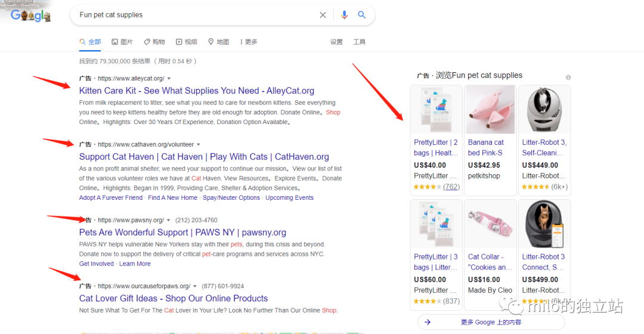Select the 全部 tab
Viewport: 644px width, 334px height.
pyautogui.click(x=90, y=42)
